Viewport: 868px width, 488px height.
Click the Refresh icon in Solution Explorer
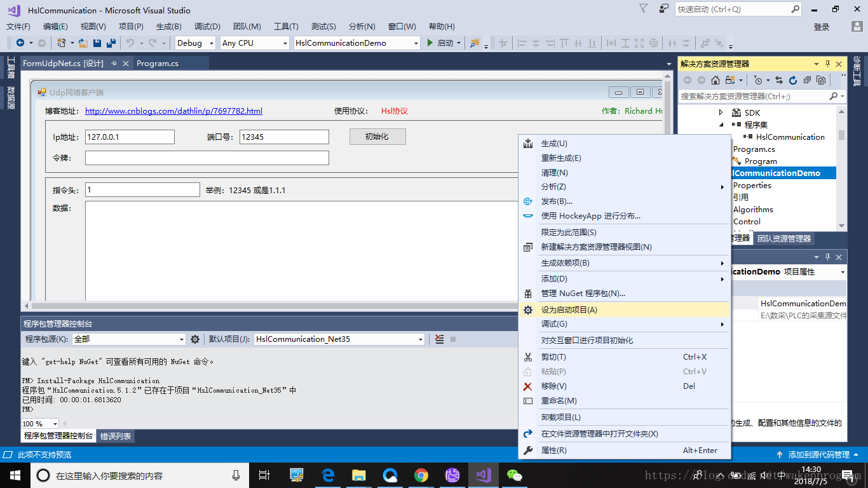pos(793,80)
